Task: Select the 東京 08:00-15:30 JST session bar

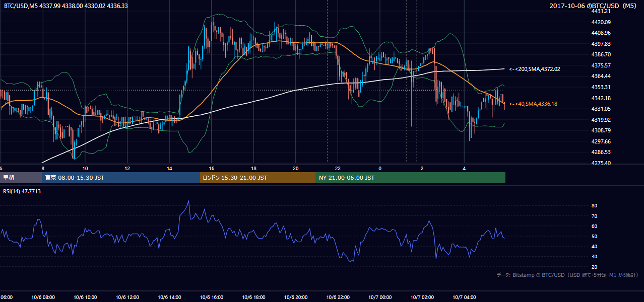Action: coord(121,178)
